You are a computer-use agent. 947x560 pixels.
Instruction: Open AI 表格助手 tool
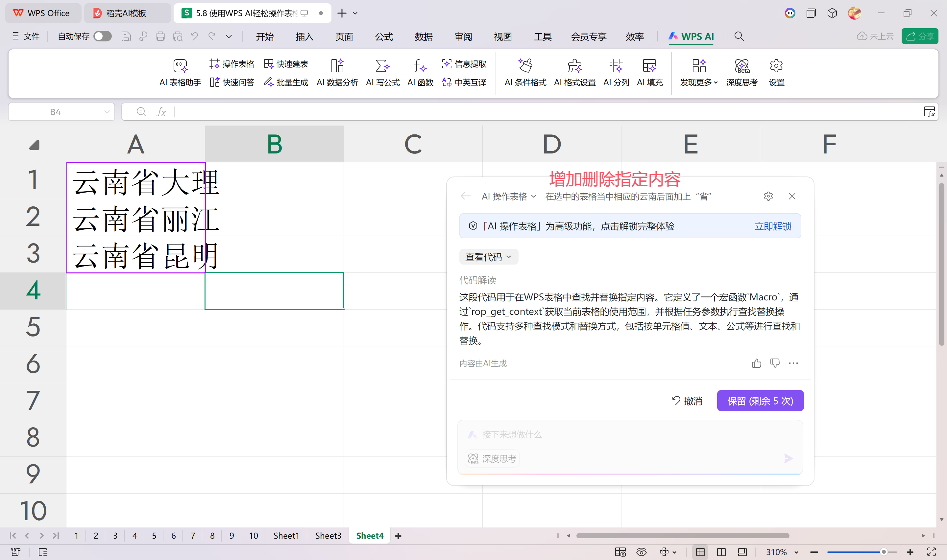(180, 73)
